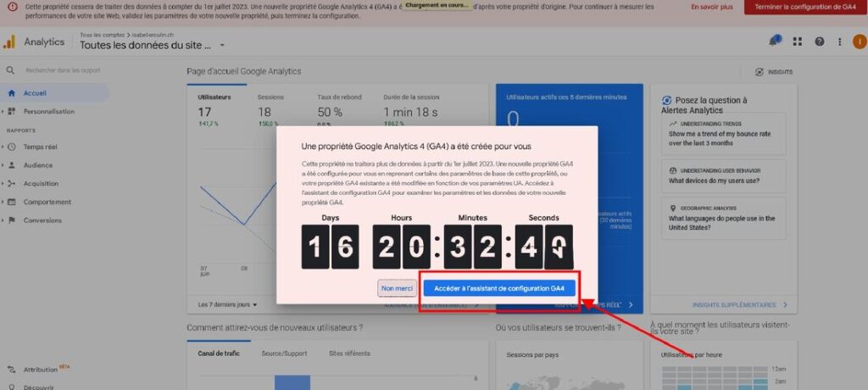868x390 pixels.
Task: Switch to the Sites référents tab
Action: click(349, 353)
